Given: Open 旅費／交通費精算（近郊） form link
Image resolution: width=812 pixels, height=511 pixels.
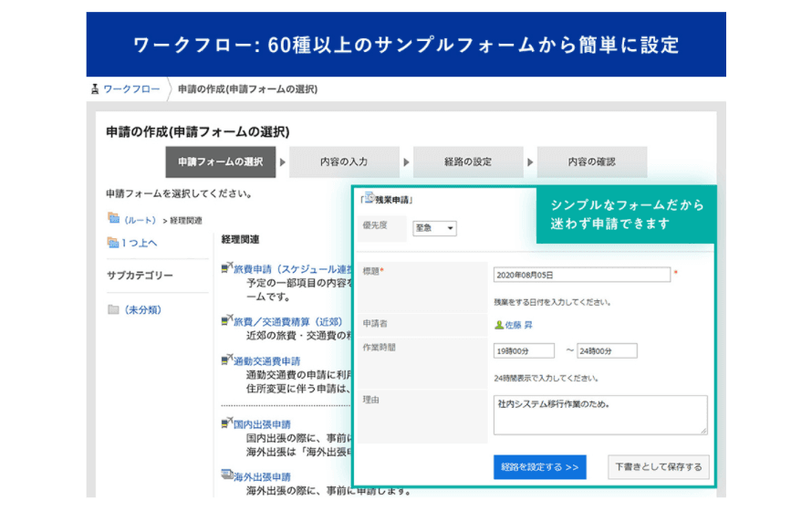Looking at the screenshot, I should point(288,322).
